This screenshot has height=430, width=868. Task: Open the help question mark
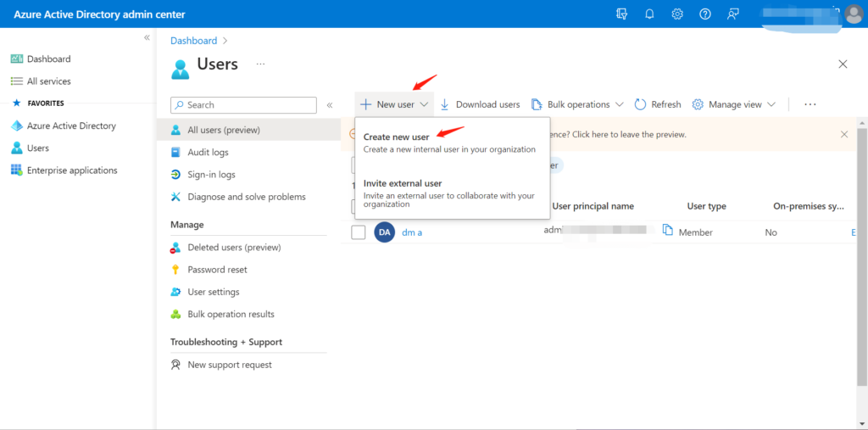pyautogui.click(x=704, y=14)
